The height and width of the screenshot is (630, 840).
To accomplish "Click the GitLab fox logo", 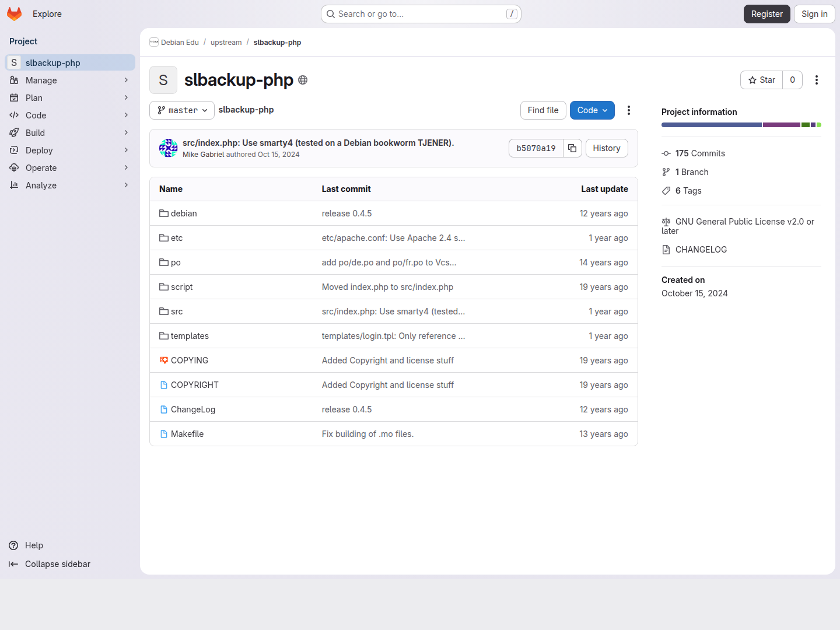I will pyautogui.click(x=15, y=14).
